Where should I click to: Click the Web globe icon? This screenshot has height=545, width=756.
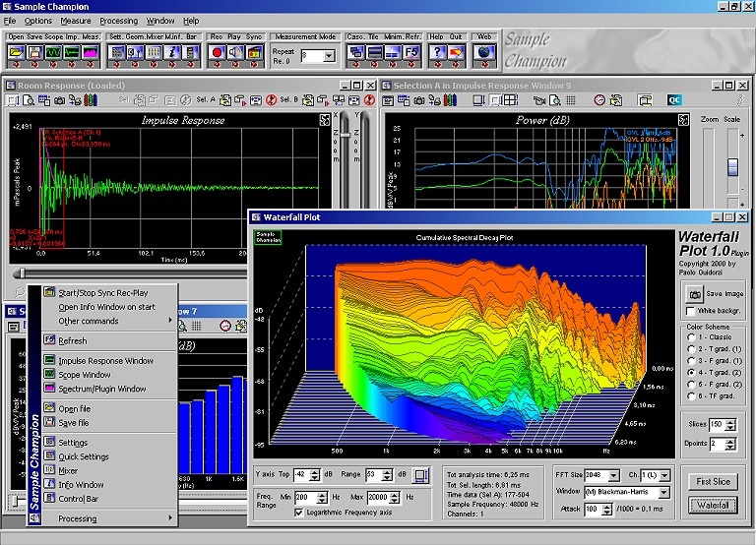(484, 52)
